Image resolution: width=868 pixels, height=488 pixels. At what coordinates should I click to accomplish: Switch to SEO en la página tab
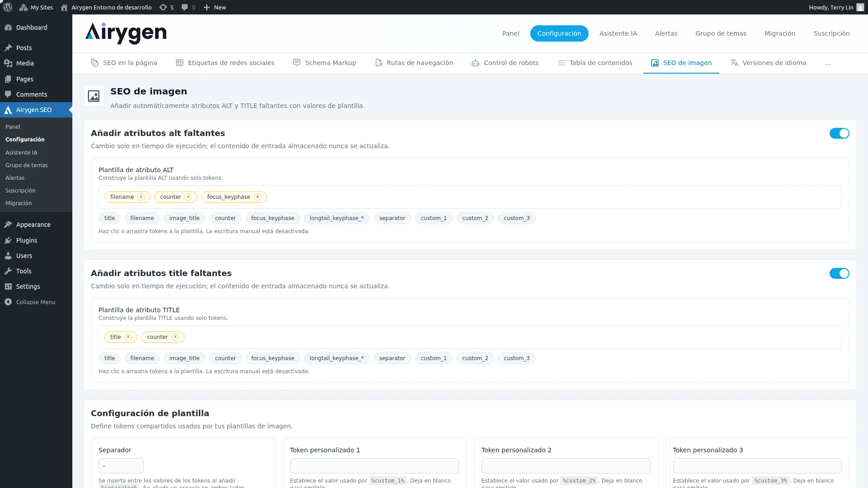coord(124,63)
